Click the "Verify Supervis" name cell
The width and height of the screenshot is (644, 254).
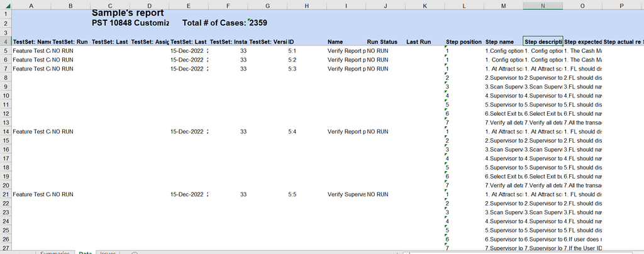tap(347, 194)
